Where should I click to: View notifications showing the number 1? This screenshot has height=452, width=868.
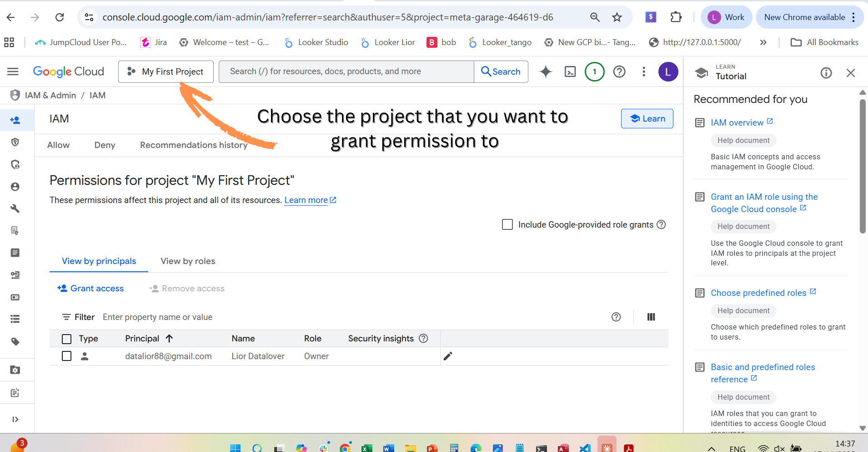point(595,71)
